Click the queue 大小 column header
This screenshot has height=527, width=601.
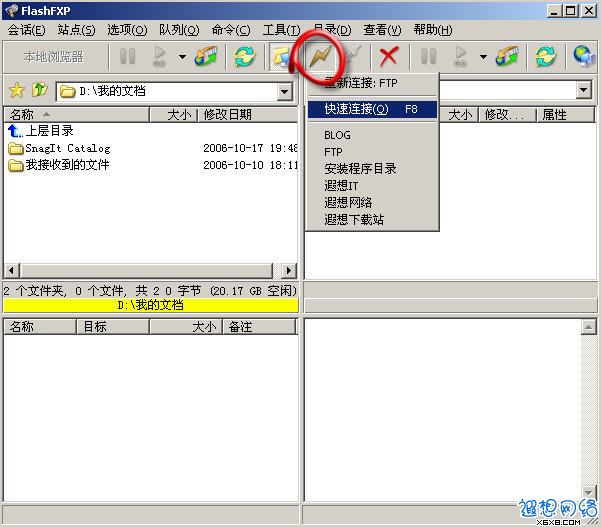pos(186,327)
